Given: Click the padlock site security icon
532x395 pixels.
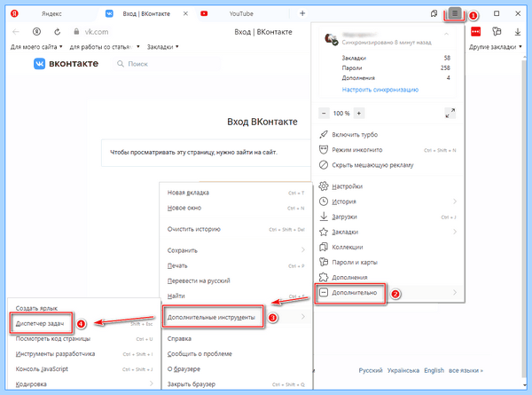Looking at the screenshot, I should [76, 32].
